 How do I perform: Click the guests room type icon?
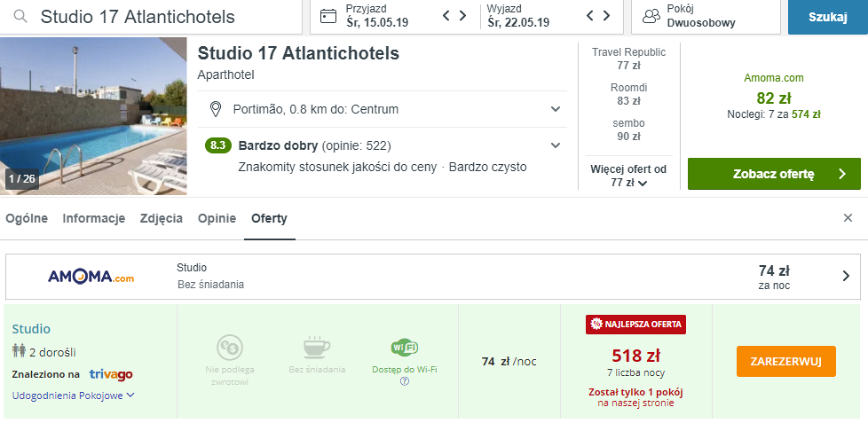pos(651,16)
